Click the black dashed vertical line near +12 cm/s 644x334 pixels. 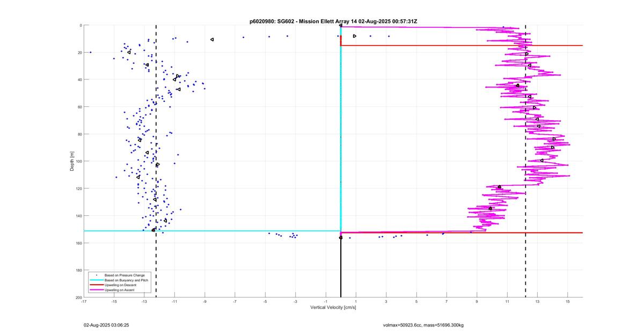(525, 161)
